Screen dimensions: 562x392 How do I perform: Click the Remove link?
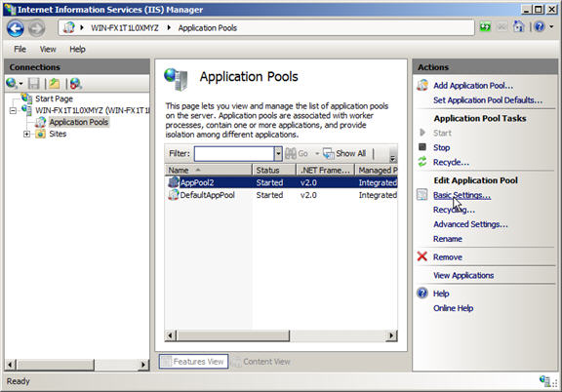coord(447,257)
